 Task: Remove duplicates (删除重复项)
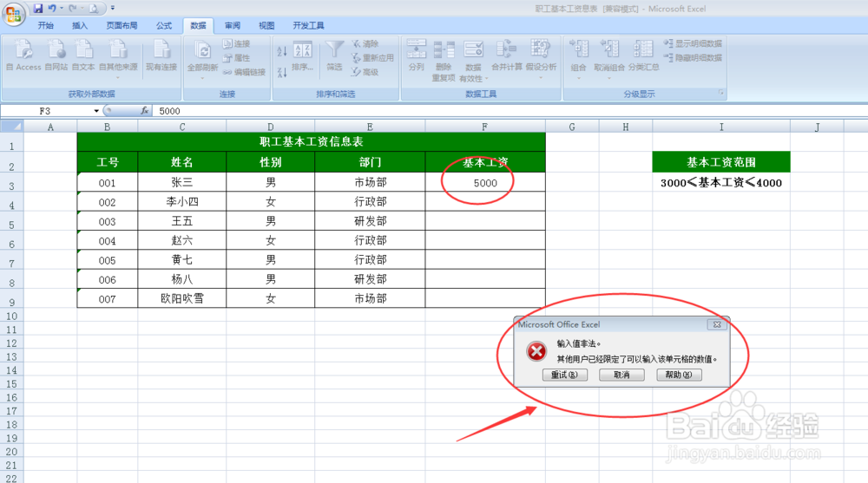pos(444,61)
